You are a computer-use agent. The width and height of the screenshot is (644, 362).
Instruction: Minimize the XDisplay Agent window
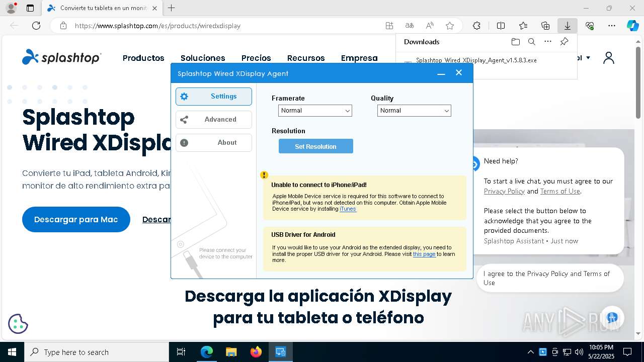441,73
